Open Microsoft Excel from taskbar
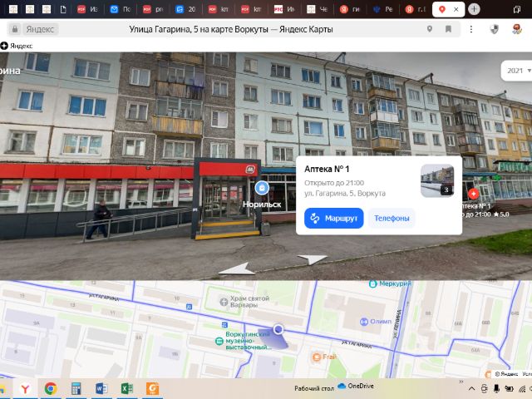Image resolution: width=532 pixels, height=399 pixels. click(127, 389)
